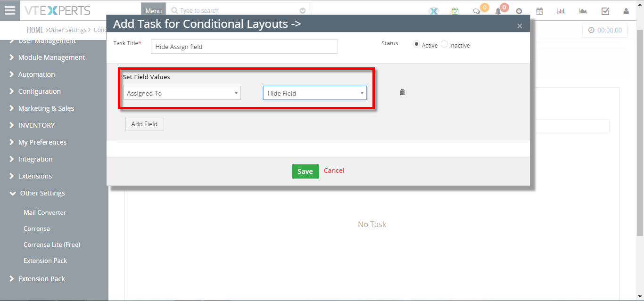Viewport: 644px width, 301px height.
Task: Click the Cancel link
Action: (x=334, y=171)
